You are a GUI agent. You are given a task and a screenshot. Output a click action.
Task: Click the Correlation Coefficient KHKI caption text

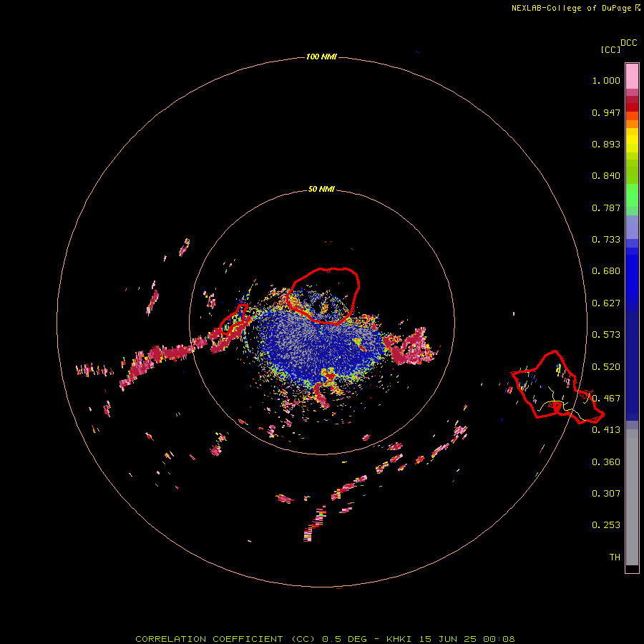tap(325, 639)
